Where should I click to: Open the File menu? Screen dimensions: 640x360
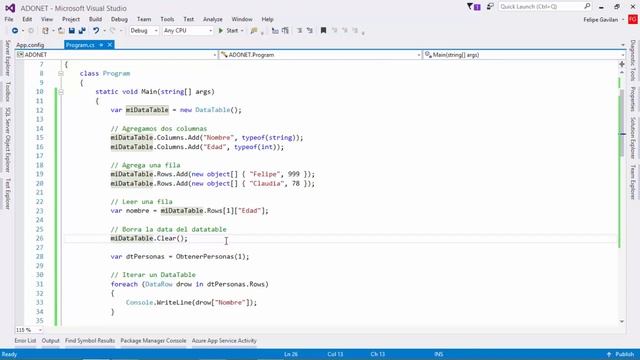click(9, 19)
